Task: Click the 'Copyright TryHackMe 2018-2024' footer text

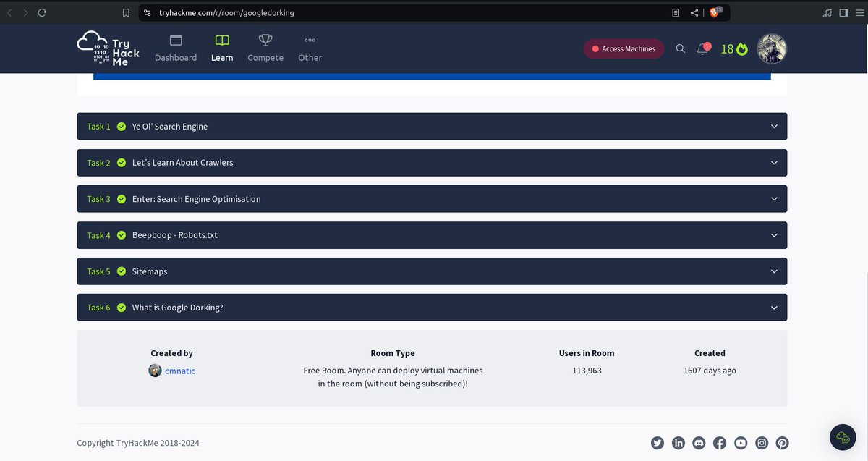Action: (x=138, y=443)
